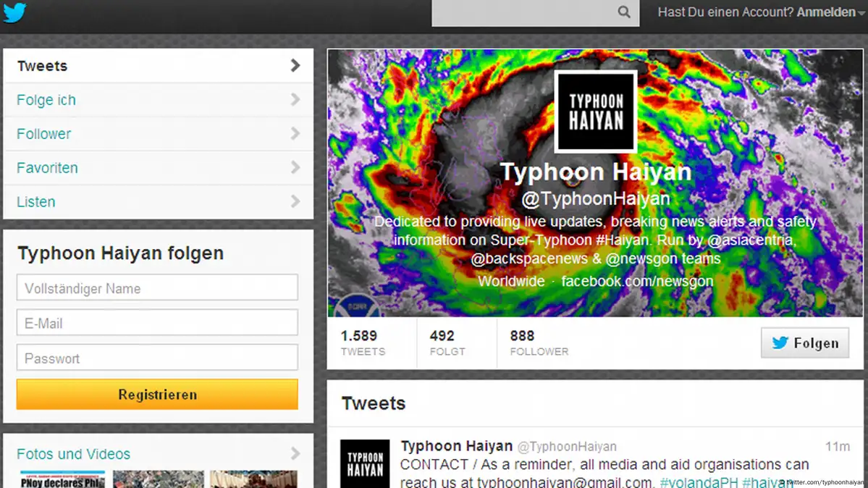This screenshot has height=488, width=868.
Task: Click the tweet author avatar thumbnail
Action: tap(365, 463)
